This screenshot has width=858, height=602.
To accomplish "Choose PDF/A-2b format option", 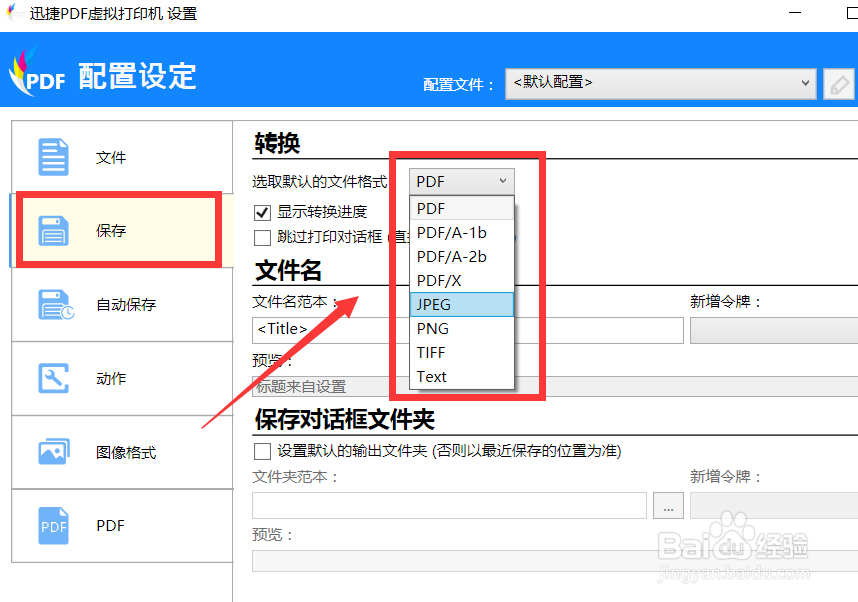I will [462, 257].
